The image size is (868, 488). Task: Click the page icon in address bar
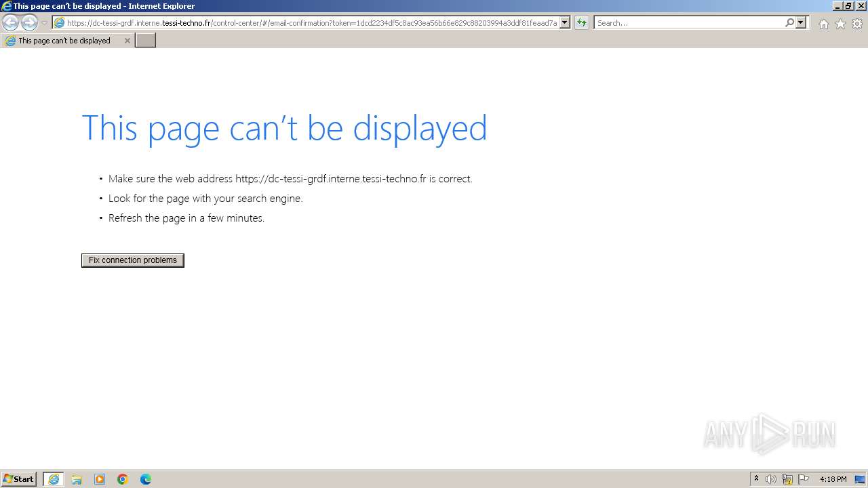(60, 22)
